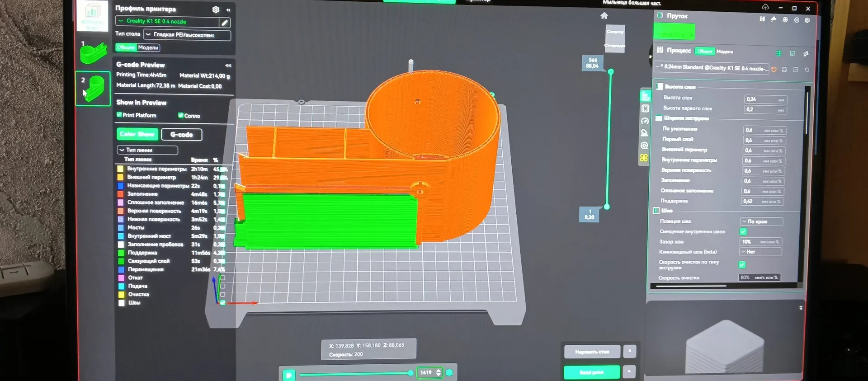Compare process presets

click(806, 54)
